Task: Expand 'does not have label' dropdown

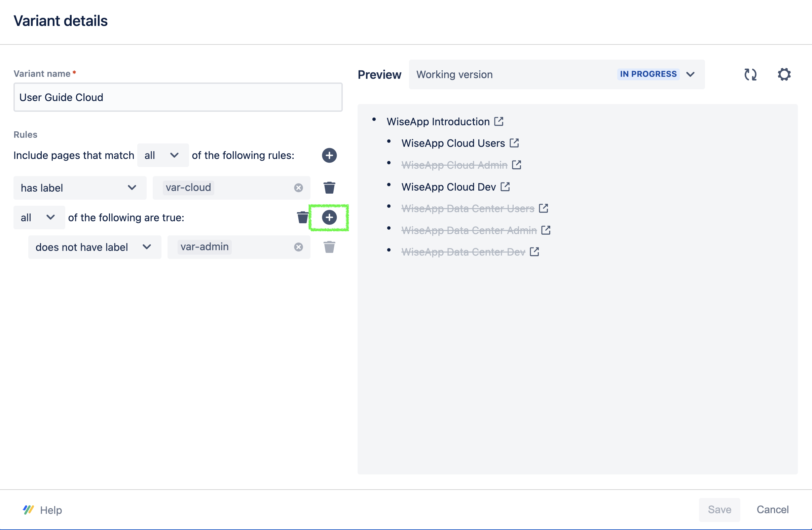Action: (x=95, y=247)
